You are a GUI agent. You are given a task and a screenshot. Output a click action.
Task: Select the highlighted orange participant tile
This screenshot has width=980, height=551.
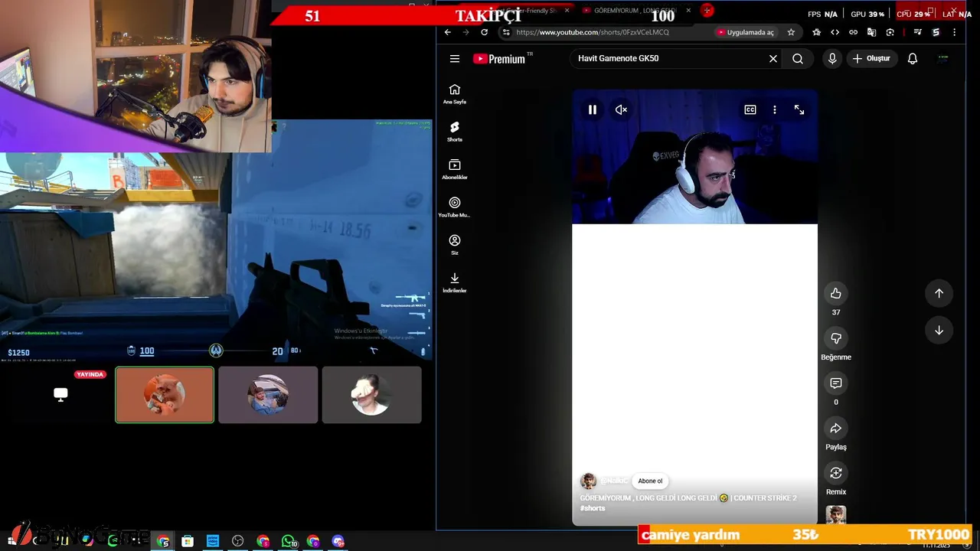click(x=165, y=395)
